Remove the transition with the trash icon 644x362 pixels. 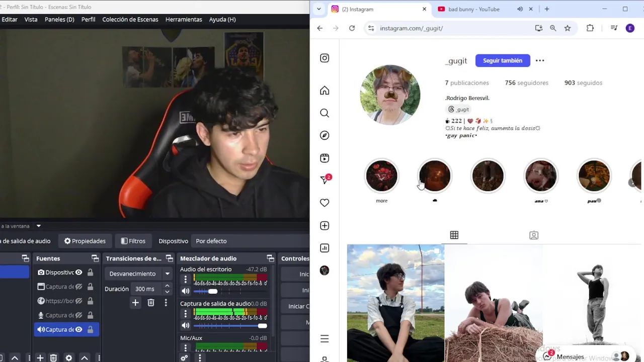pyautogui.click(x=151, y=303)
